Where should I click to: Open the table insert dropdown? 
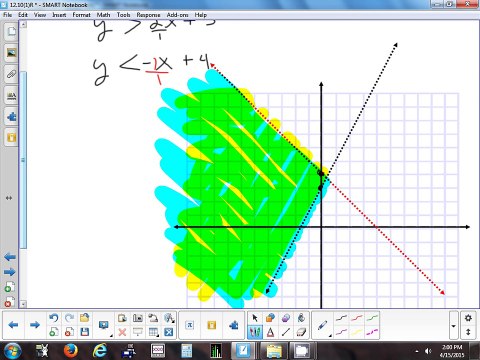click(x=153, y=332)
